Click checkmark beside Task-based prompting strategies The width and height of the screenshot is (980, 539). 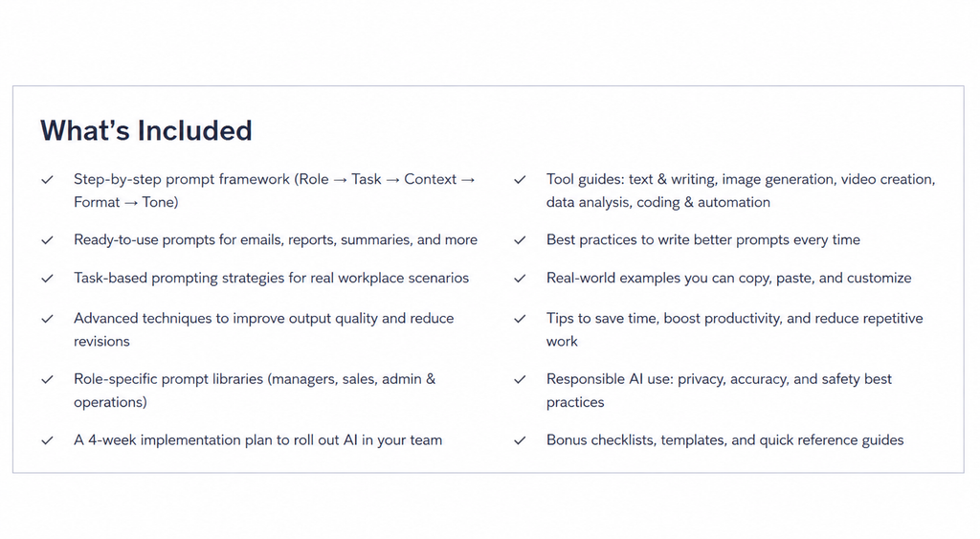pyautogui.click(x=48, y=279)
